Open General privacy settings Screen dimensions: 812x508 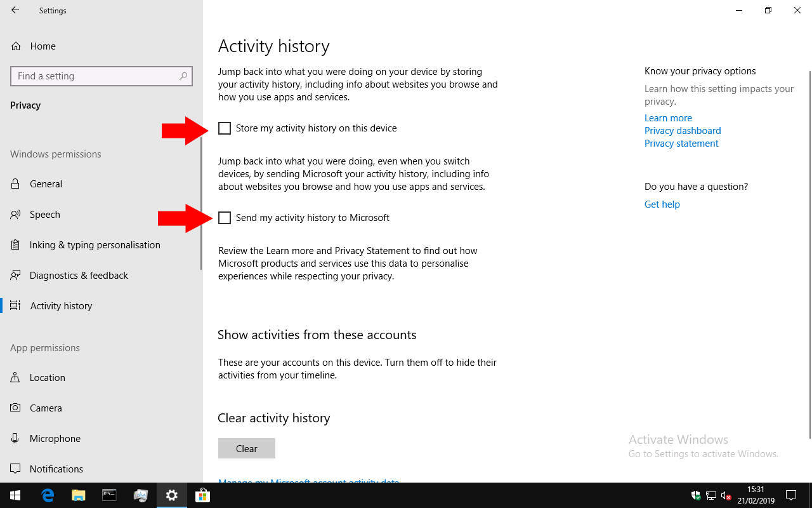101,184
